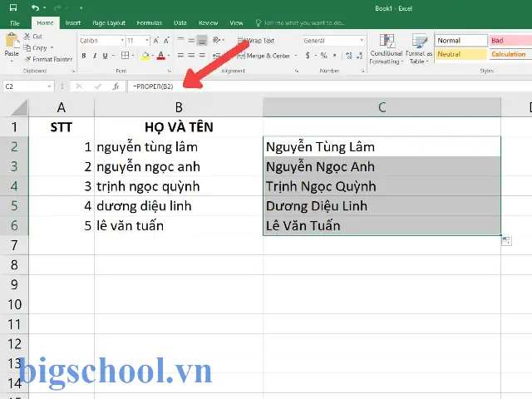Click the Paste clipboard icon
The image size is (532, 399).
tap(12, 41)
